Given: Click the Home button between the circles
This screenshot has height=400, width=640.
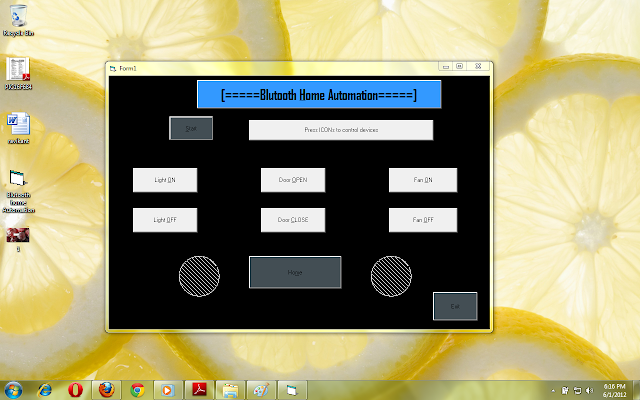Looking at the screenshot, I should point(295,272).
